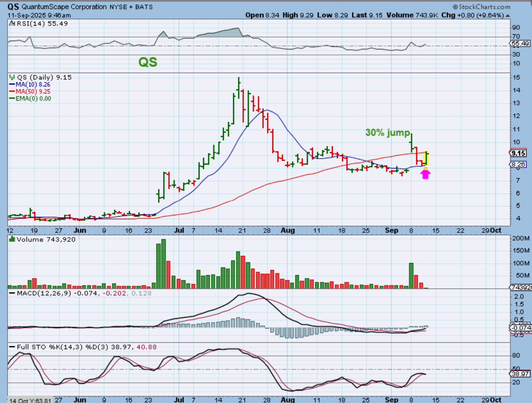This screenshot has height=403, width=532.
Task: Click the 12 label on the price axis
Action: (516, 116)
